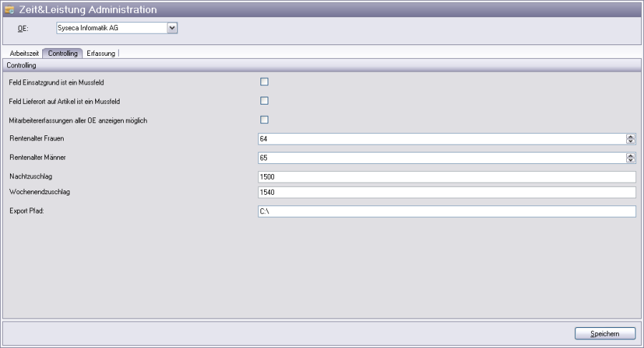Click the Export Pfad label
This screenshot has height=348, width=644.
[x=26, y=211]
